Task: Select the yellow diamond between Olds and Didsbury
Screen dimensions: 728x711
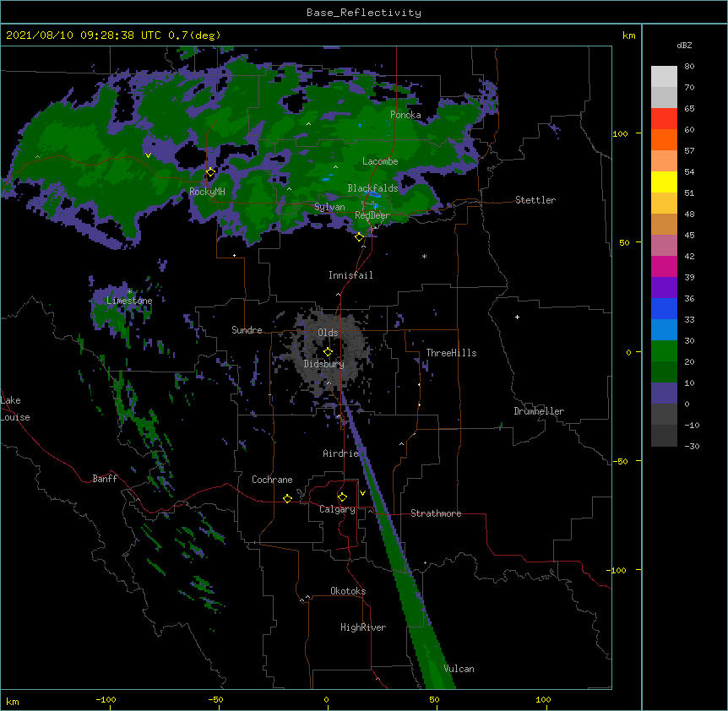Action: 328,352
